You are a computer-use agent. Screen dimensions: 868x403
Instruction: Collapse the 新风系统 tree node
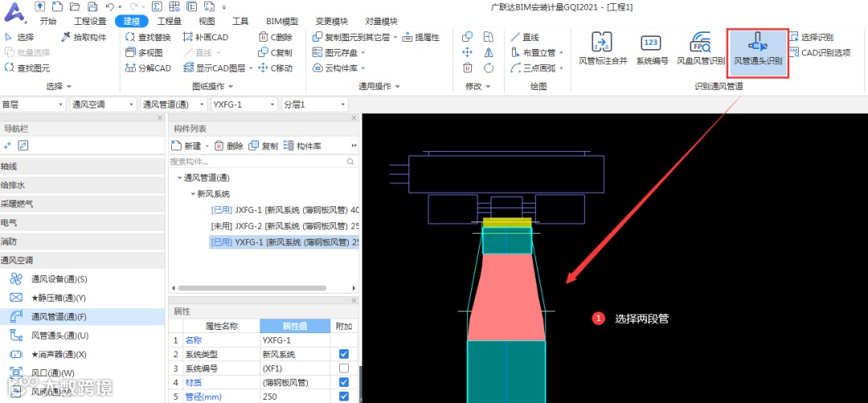pyautogui.click(x=193, y=194)
